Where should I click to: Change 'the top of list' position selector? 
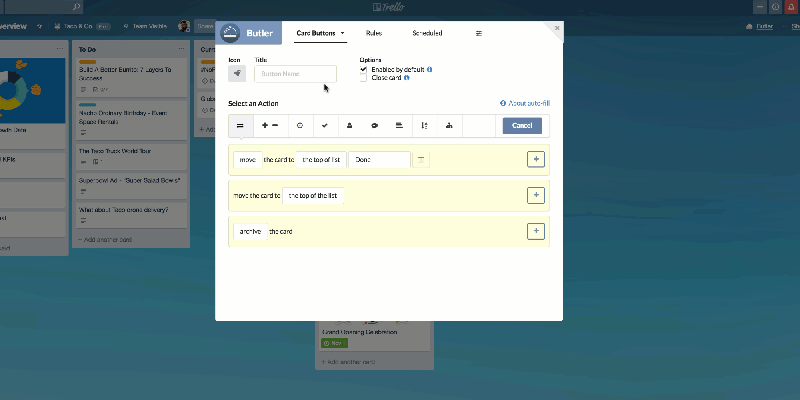pos(321,160)
